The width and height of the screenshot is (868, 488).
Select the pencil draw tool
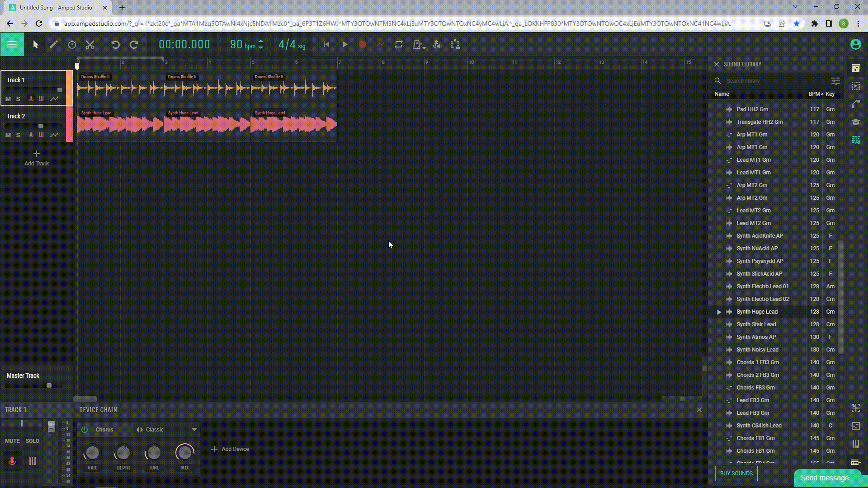coord(54,44)
